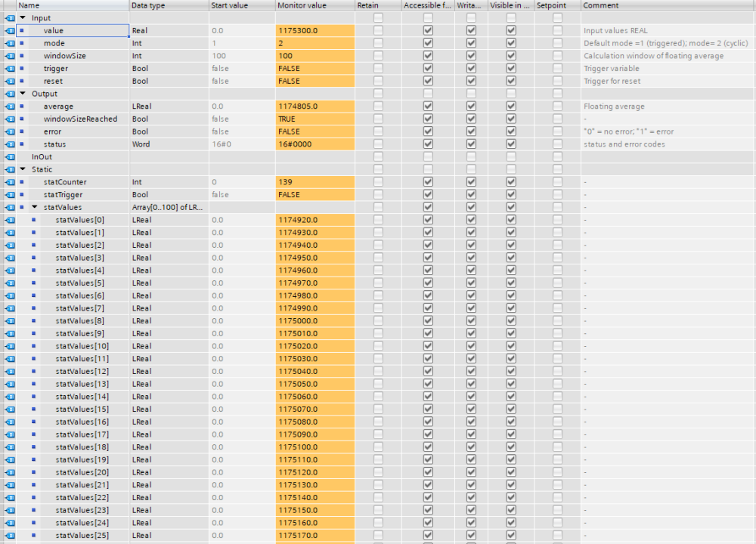The width and height of the screenshot is (756, 544).
Task: Click data type Word of status
Action: [141, 144]
